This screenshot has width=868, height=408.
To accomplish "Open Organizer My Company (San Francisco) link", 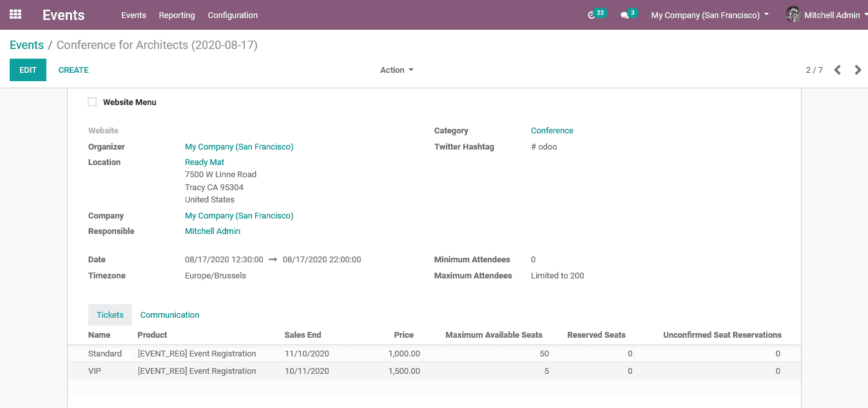I will pos(239,147).
